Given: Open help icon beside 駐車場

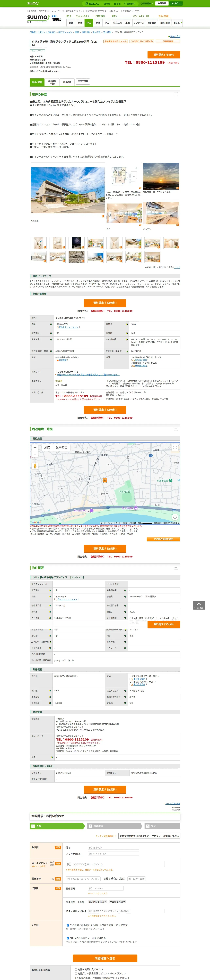Looking at the screenshot, I should pos(126,703).
